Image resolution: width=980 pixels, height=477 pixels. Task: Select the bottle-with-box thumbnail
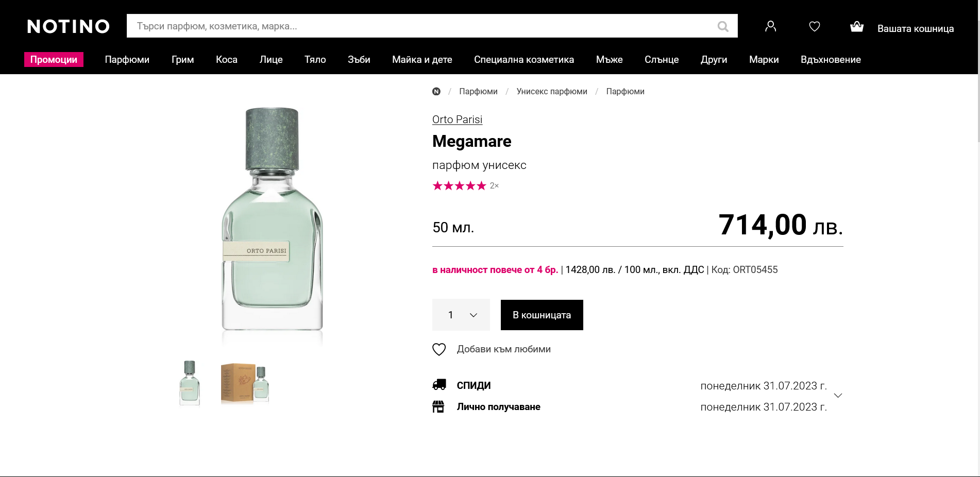tap(245, 383)
